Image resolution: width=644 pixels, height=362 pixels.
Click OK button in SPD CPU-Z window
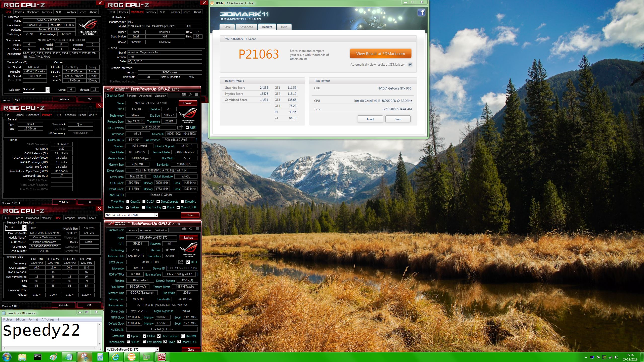89,305
